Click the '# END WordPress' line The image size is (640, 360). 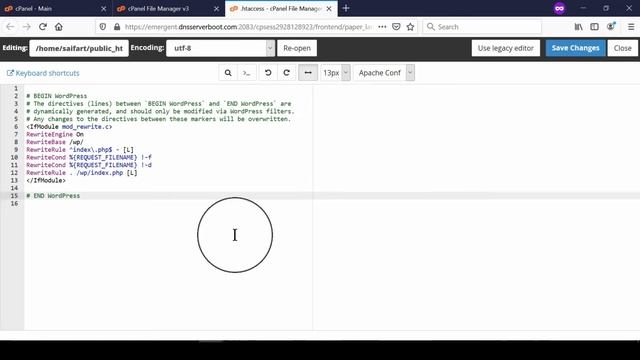(x=53, y=196)
